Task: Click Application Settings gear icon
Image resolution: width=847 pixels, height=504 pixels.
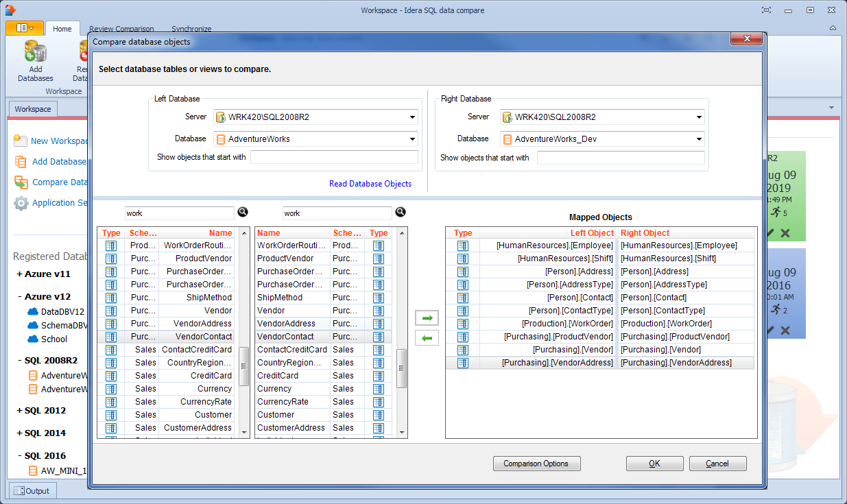Action: pos(21,203)
